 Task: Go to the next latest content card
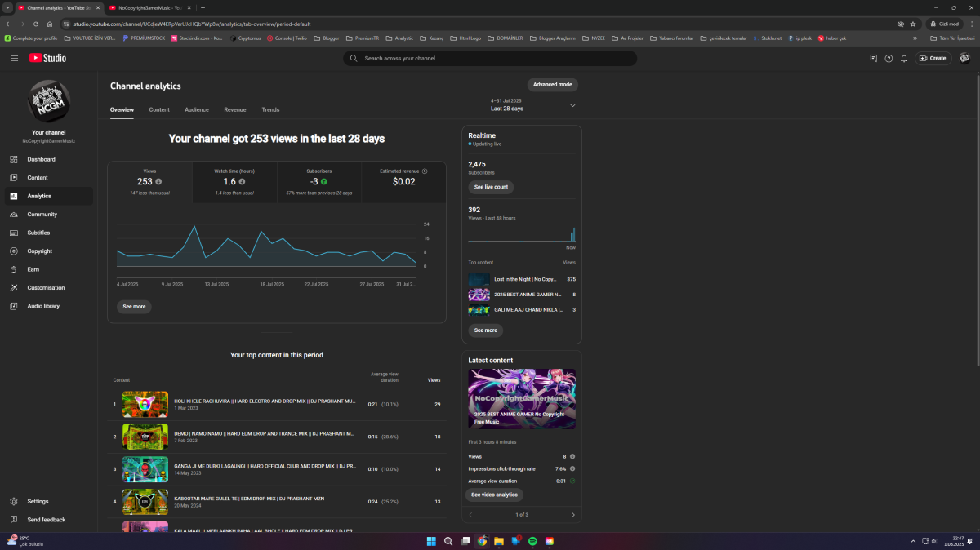tap(572, 515)
